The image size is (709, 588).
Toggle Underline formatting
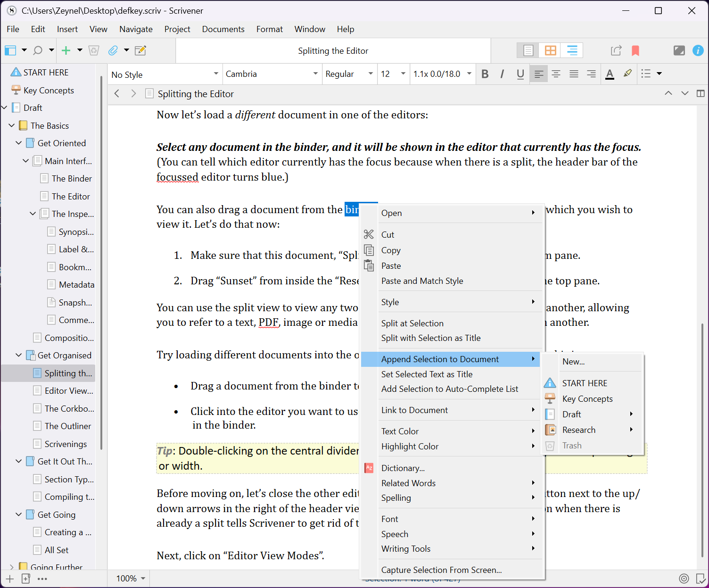(x=520, y=74)
